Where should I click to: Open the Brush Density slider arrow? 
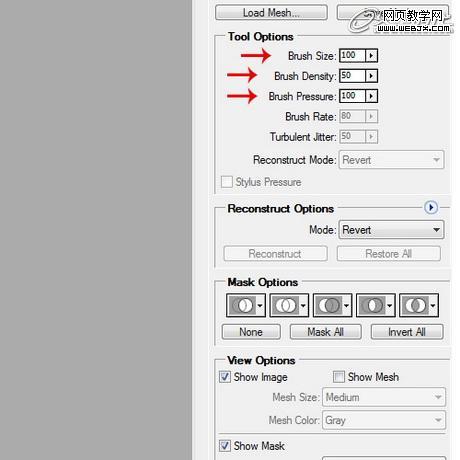point(371,76)
